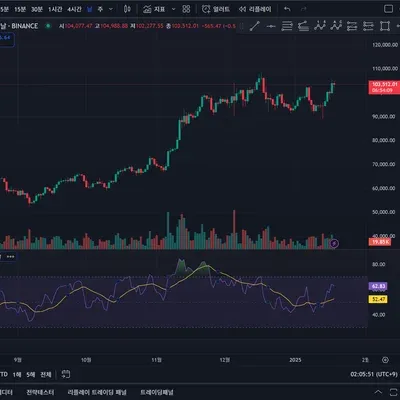Open time axis settings gear icon
Screen dimensions: 400x400
point(385,360)
